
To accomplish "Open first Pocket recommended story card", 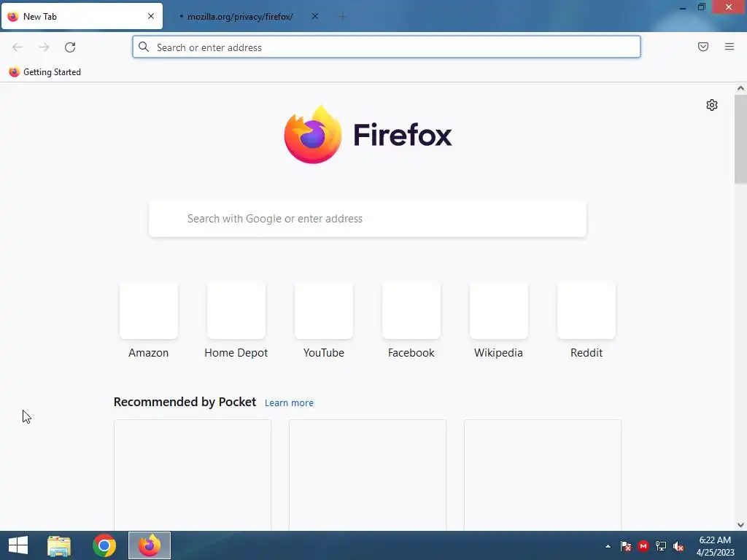I will coord(193,475).
